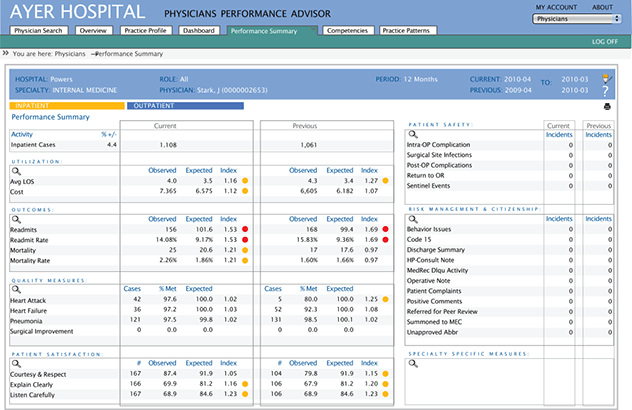Click the filter icon in header bar

click(606, 78)
